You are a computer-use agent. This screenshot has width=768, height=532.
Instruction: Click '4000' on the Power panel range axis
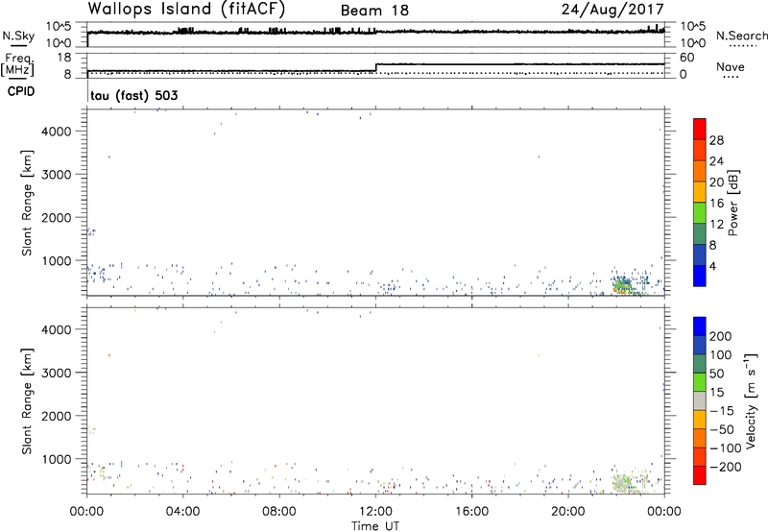[57, 132]
